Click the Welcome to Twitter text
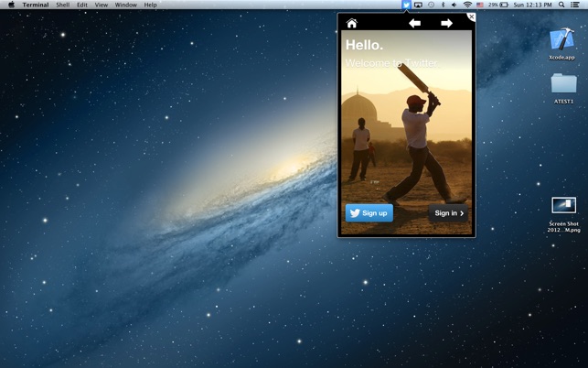 [391, 63]
